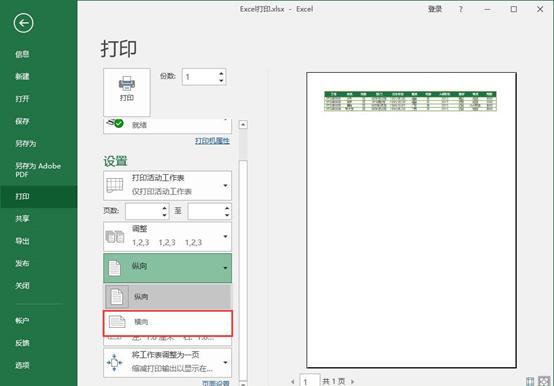Go to previous preview page arrow
Viewport: 554px width, 386px height.
(x=293, y=381)
